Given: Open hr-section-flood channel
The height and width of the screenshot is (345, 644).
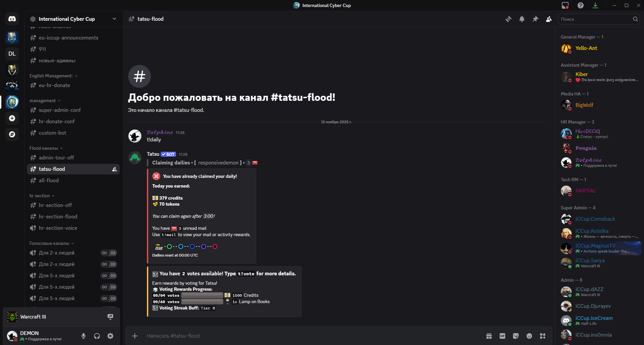Looking at the screenshot, I should 73,217.
